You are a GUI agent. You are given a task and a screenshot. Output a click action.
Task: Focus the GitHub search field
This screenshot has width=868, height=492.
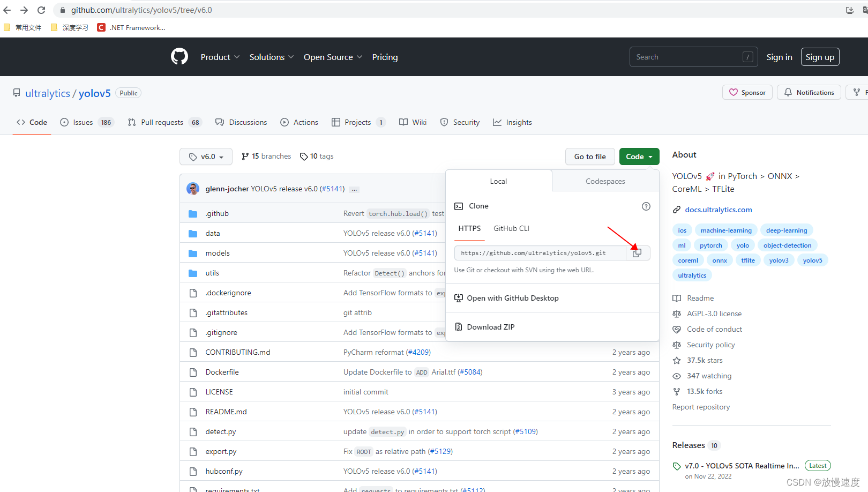click(x=693, y=57)
